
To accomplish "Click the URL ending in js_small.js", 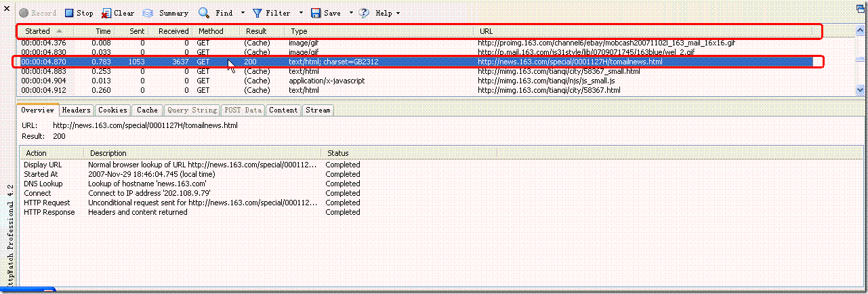I will coord(546,81).
